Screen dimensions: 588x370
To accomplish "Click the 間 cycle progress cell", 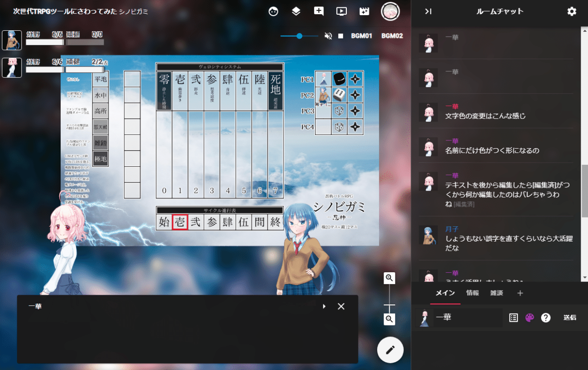I will point(260,222).
